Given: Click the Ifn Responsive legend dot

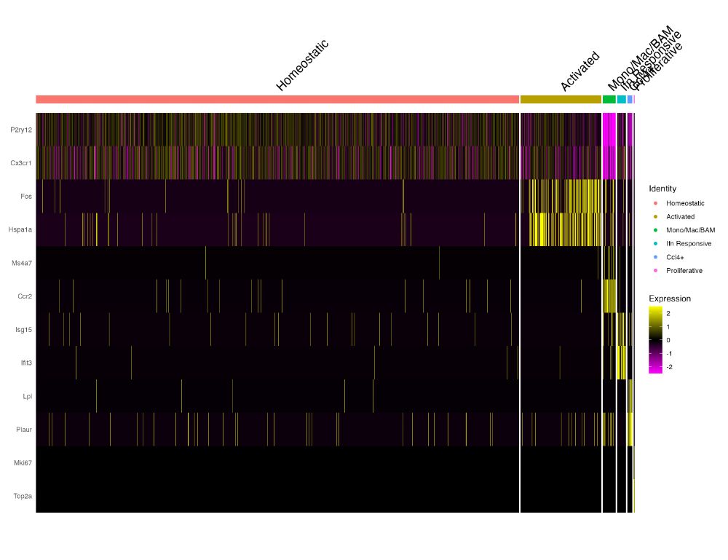Looking at the screenshot, I should coord(656,244).
